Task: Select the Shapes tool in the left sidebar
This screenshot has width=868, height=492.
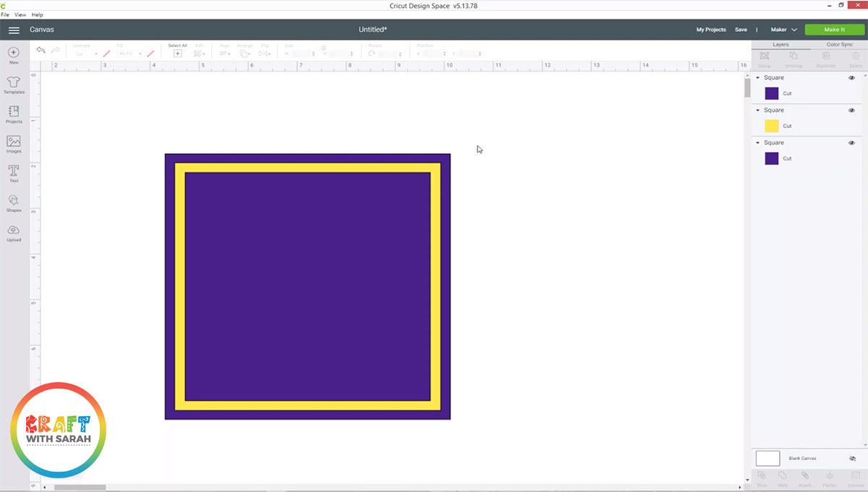Action: click(x=13, y=203)
